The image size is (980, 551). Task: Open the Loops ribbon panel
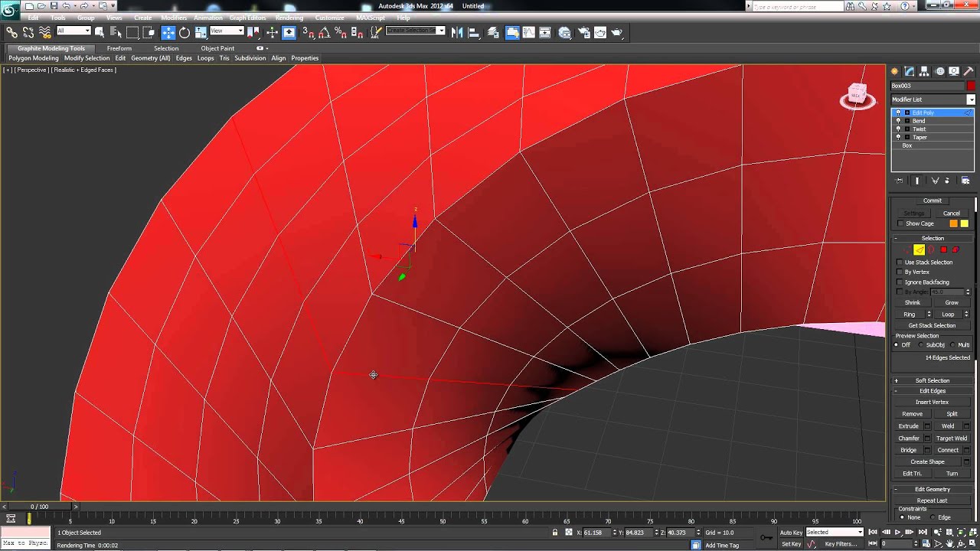pos(206,58)
